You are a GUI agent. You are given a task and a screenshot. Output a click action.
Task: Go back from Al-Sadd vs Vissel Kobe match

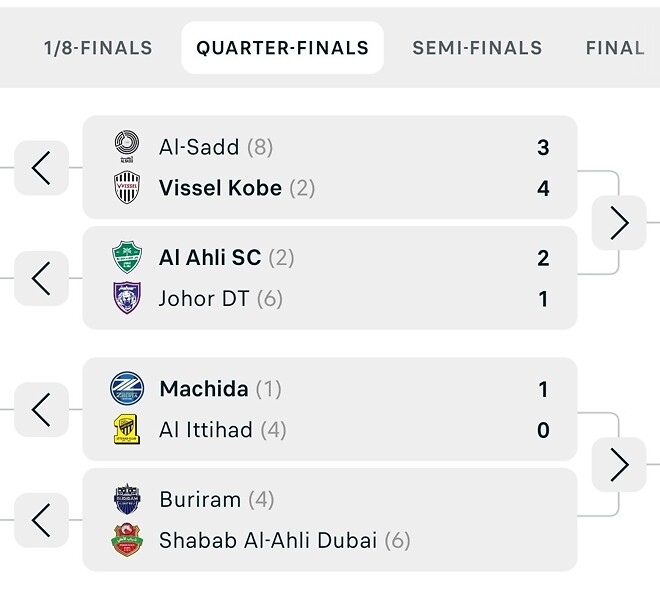pos(41,168)
